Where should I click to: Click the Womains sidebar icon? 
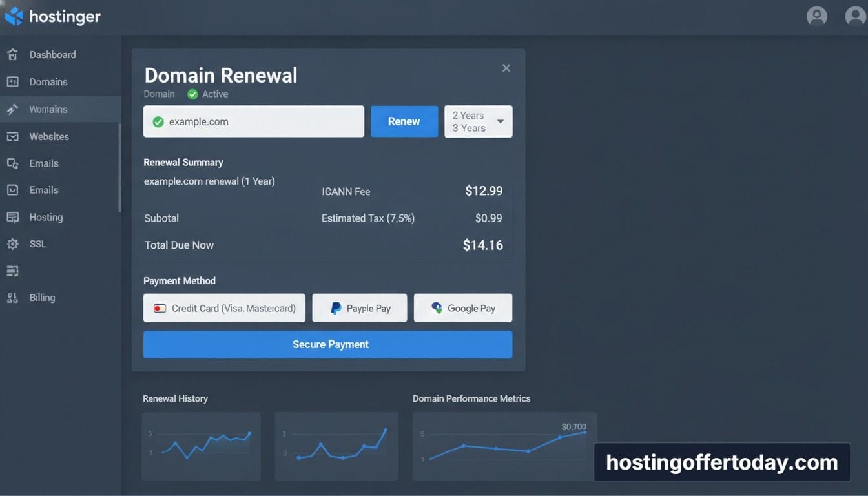coord(12,109)
